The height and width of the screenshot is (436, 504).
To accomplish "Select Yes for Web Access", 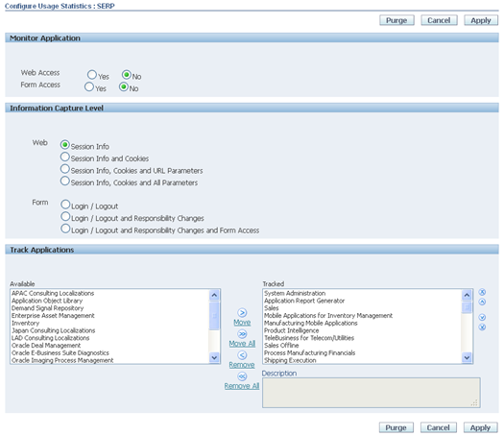I will tap(92, 75).
